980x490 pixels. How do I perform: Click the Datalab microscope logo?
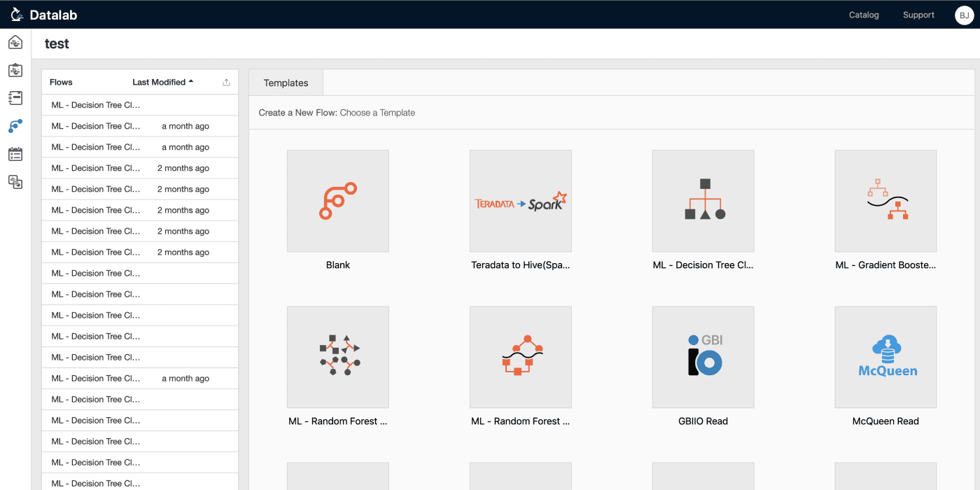pos(17,14)
